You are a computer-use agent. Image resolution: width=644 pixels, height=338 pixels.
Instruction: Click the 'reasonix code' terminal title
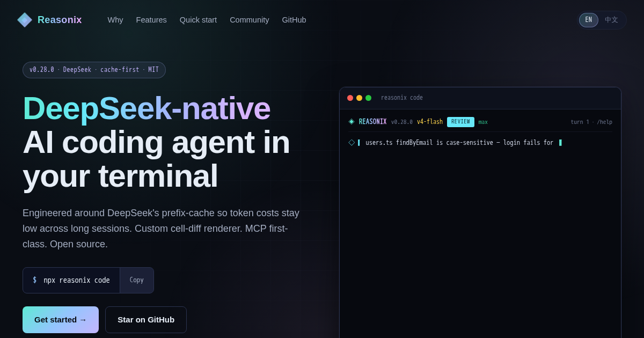(402, 98)
